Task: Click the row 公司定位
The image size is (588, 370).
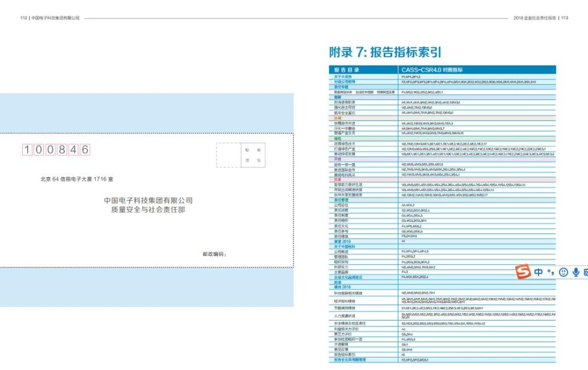Action: click(442, 206)
